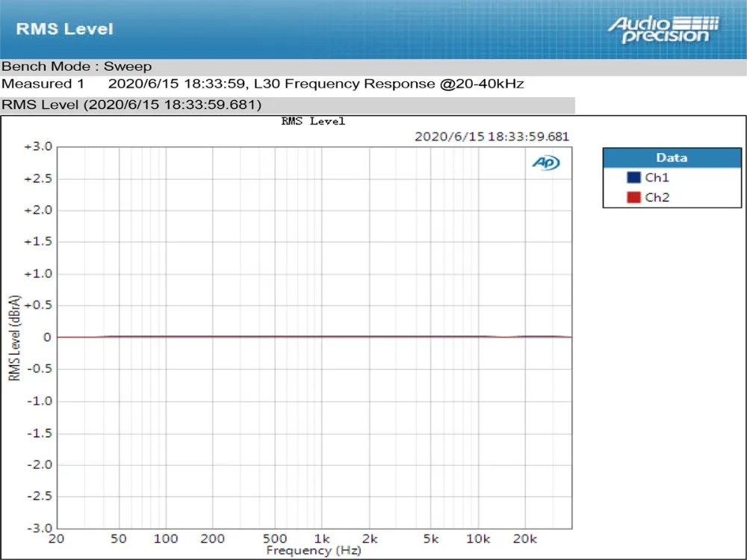The height and width of the screenshot is (560, 747).
Task: Select the blue Ch1 color swatch
Action: (x=633, y=178)
